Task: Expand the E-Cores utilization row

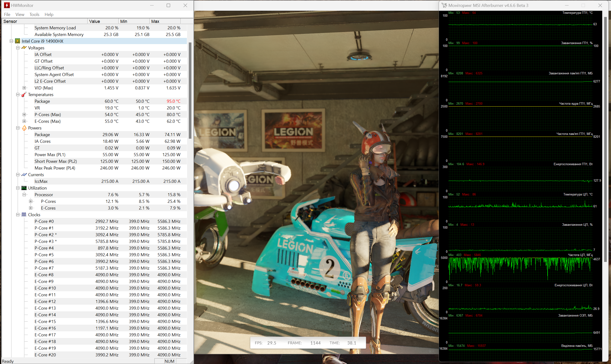Action: pyautogui.click(x=31, y=208)
